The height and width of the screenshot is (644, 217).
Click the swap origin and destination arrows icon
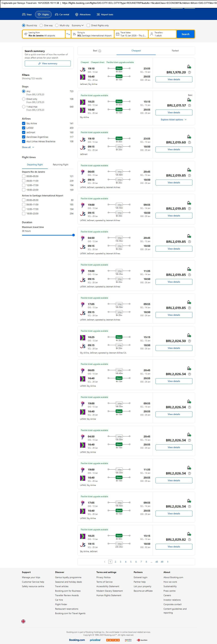click(x=68, y=34)
